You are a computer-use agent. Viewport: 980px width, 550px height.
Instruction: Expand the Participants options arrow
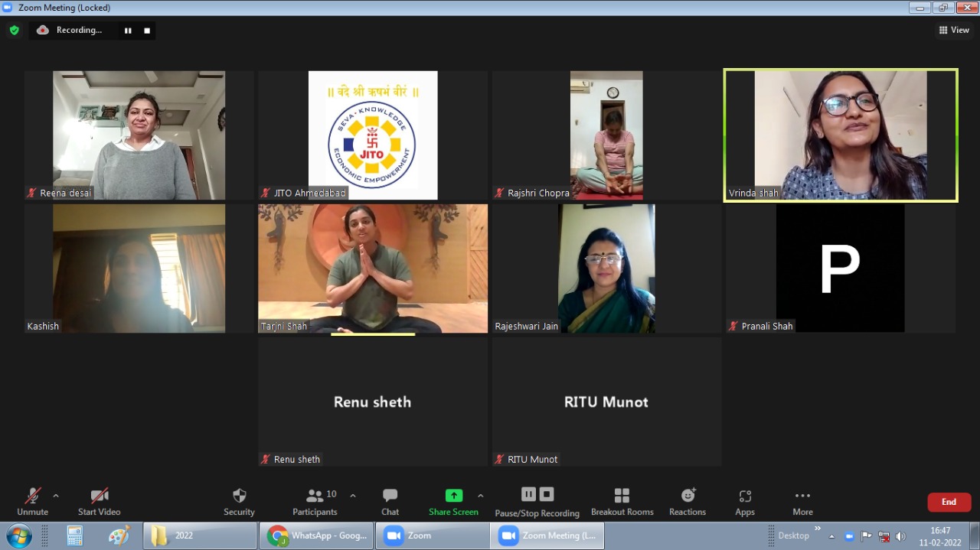pos(353,496)
